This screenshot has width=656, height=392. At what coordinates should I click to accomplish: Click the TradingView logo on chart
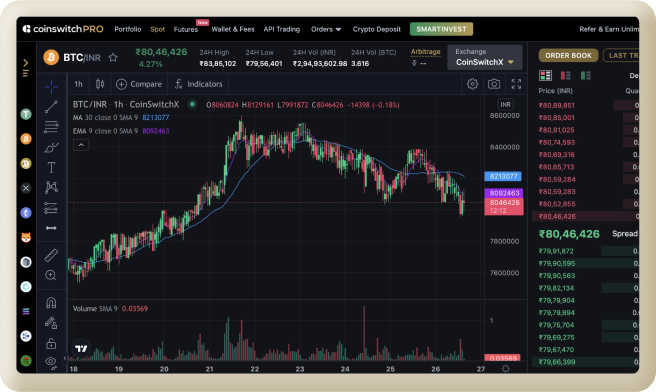[x=81, y=348]
